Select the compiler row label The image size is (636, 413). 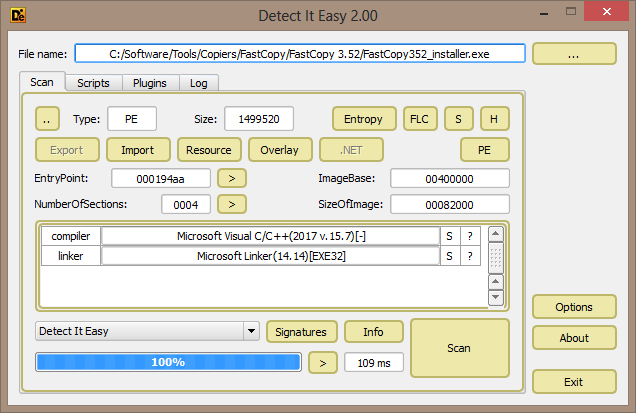[x=71, y=236]
